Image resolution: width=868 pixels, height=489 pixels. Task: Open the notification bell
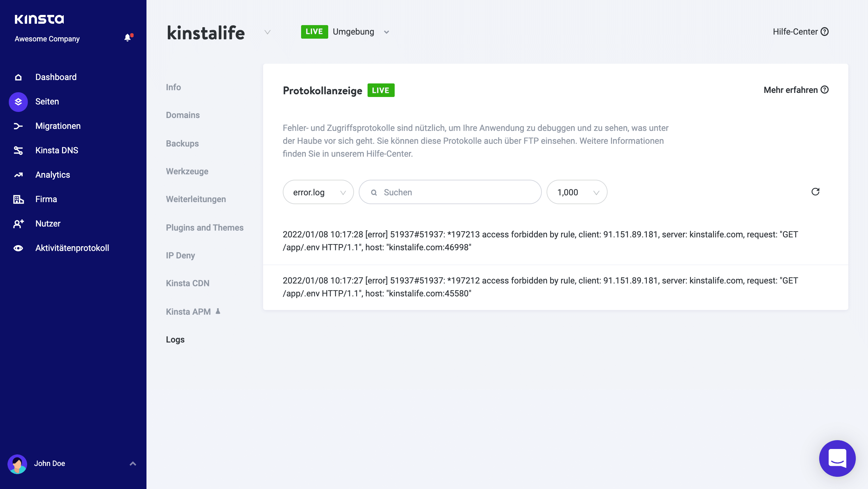coord(128,37)
